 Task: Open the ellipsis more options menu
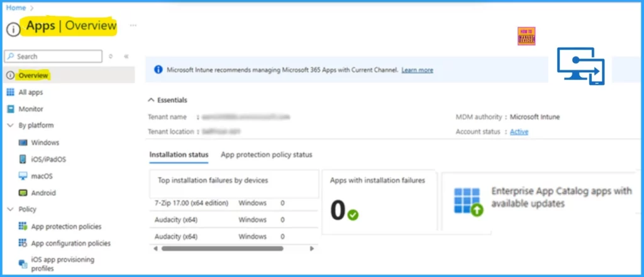[133, 26]
